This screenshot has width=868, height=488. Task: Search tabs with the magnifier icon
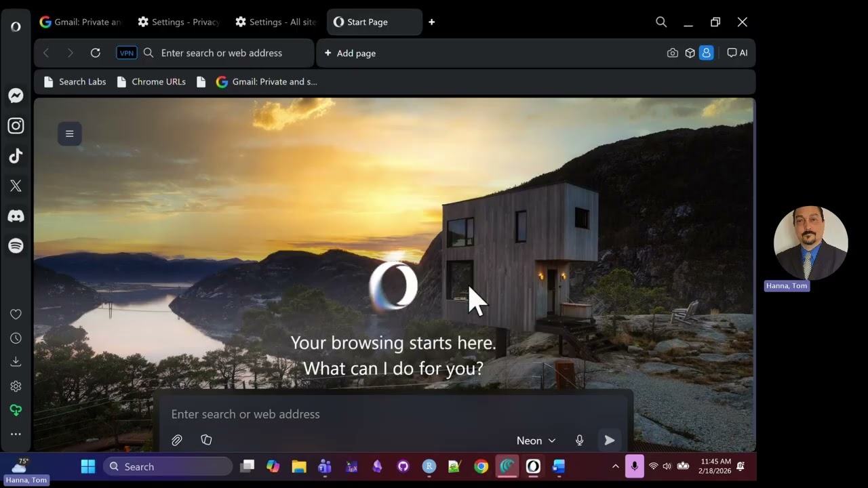(x=661, y=22)
